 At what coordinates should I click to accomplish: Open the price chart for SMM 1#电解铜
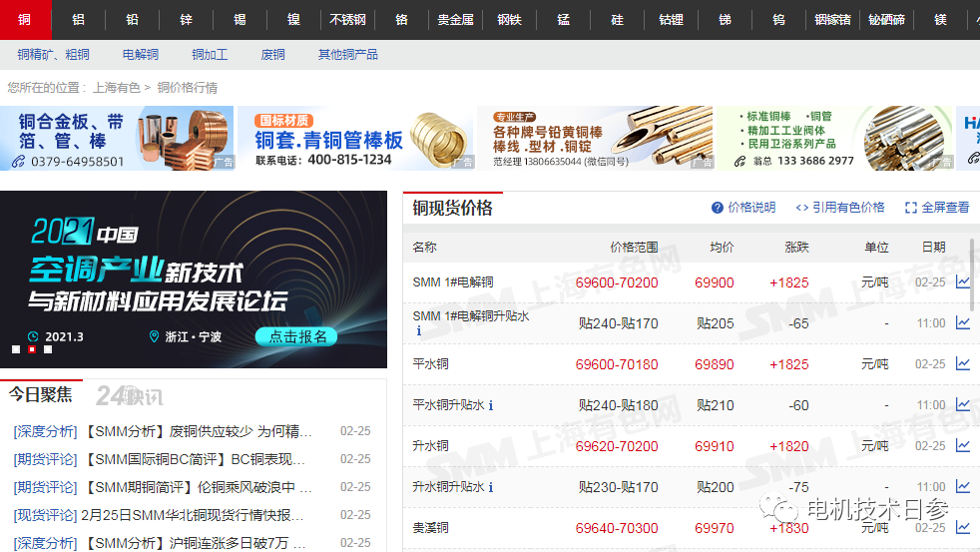[962, 282]
